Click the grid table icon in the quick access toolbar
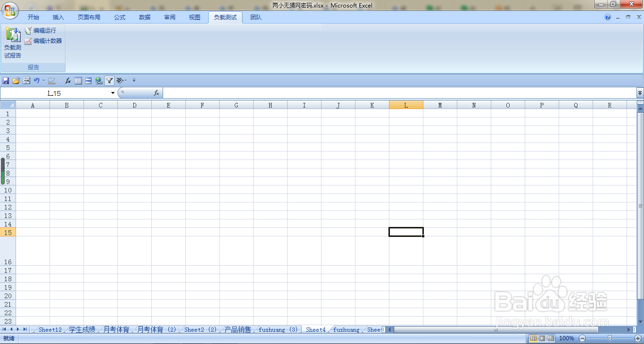The height and width of the screenshot is (344, 644). click(x=78, y=81)
